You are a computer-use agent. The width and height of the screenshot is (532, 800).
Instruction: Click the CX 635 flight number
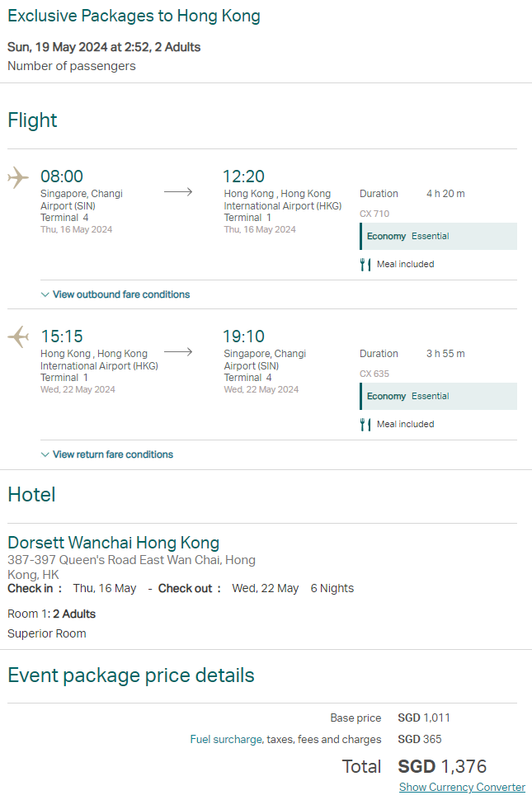tap(374, 374)
